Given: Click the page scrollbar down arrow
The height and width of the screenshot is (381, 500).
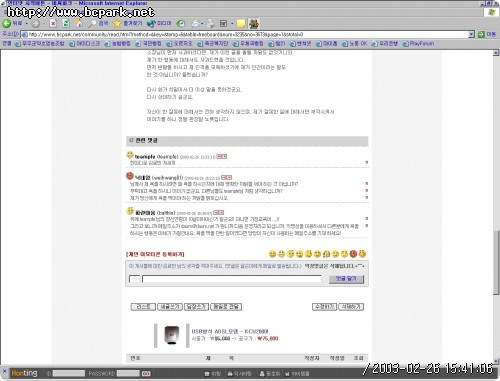Looking at the screenshot, I should (496, 361).
